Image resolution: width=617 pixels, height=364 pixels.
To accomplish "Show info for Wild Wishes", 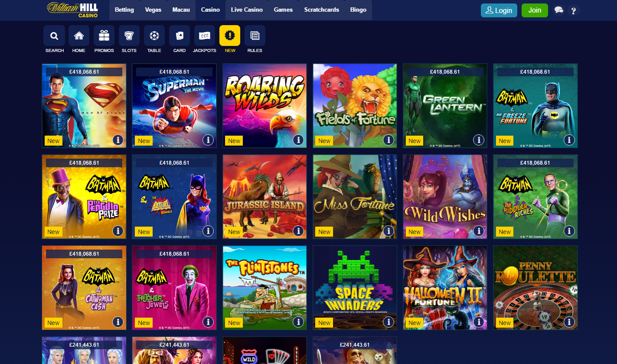I will click(479, 231).
